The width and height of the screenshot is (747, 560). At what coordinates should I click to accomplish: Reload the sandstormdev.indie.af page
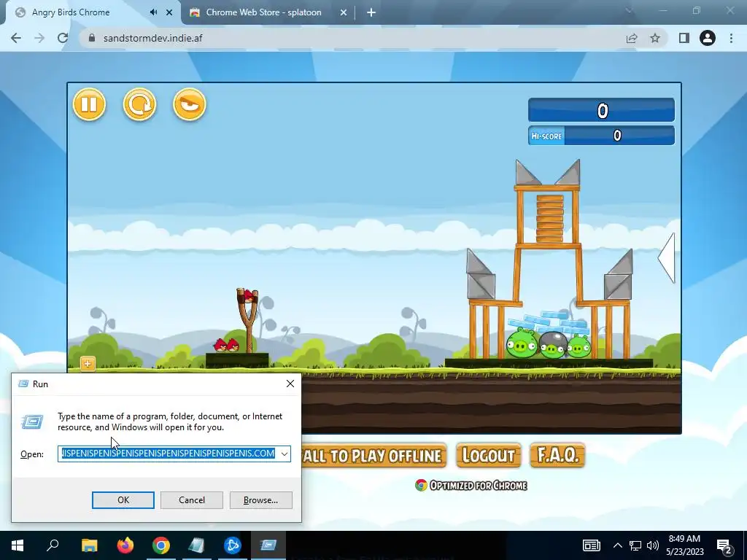point(63,38)
